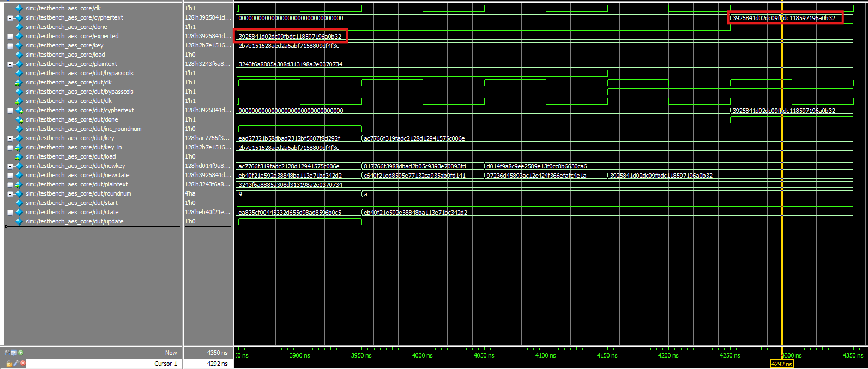Expand the dut/roundnum signal
Viewport: 868px width, 369px height.
pyautogui.click(x=10, y=193)
